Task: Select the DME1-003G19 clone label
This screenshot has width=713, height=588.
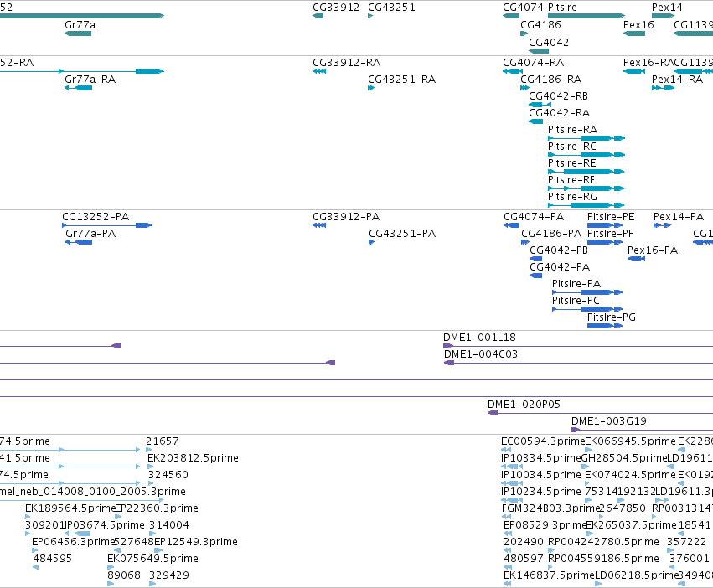Action: tap(609, 421)
